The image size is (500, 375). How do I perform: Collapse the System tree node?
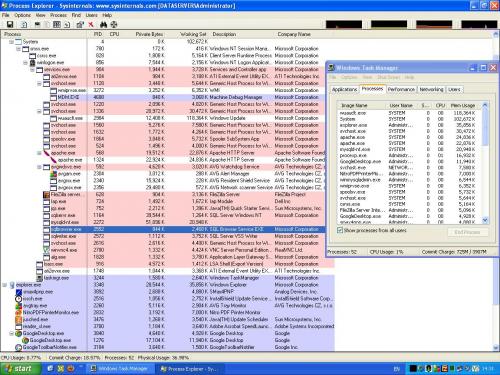(11, 42)
